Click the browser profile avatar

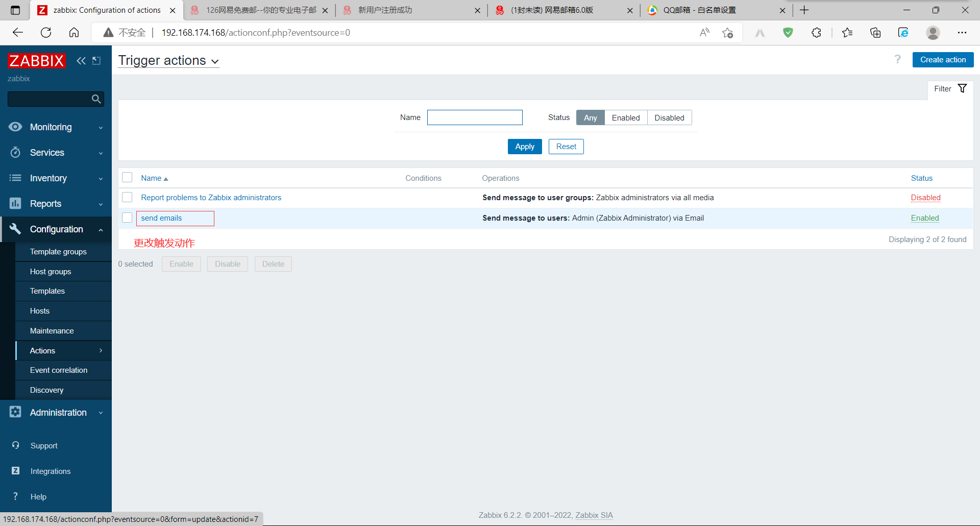(x=933, y=33)
